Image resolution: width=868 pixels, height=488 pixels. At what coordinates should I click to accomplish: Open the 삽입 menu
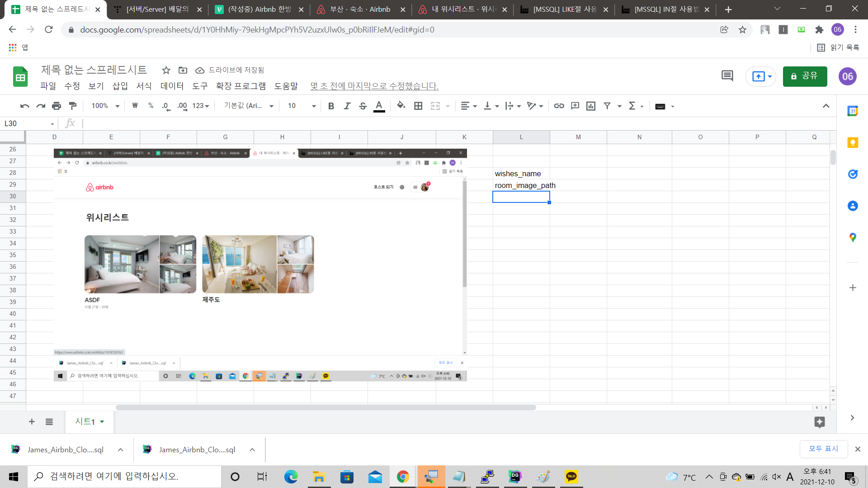(x=120, y=86)
